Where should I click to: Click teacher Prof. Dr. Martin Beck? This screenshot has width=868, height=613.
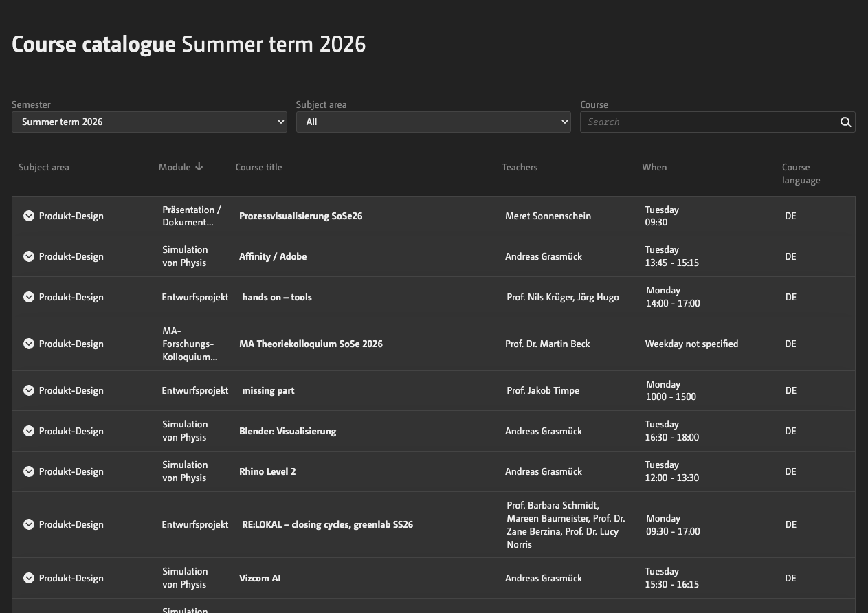(x=547, y=344)
